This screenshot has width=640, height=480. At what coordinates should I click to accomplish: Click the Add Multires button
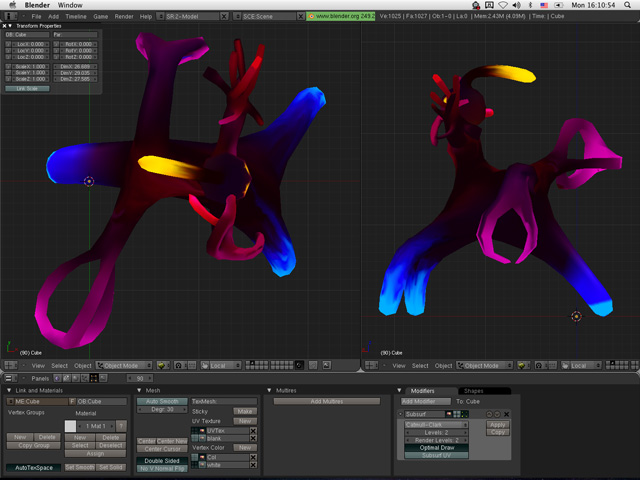point(327,401)
